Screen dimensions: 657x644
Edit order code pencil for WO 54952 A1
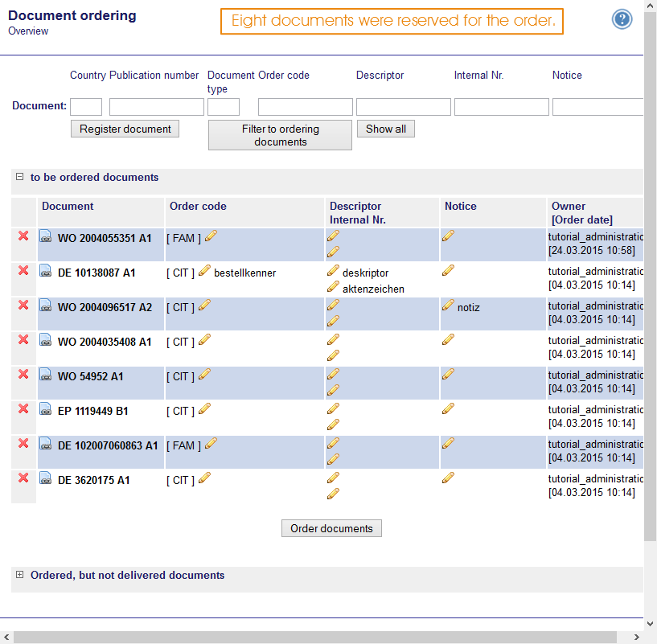click(x=204, y=374)
